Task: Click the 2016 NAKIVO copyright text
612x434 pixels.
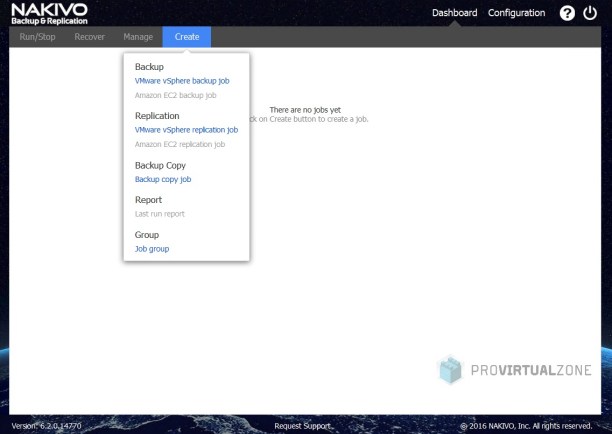Action: pyautogui.click(x=526, y=426)
